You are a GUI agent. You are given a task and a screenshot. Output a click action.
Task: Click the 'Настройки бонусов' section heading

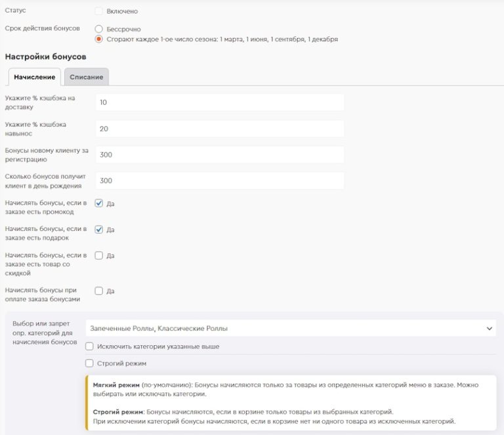click(45, 57)
